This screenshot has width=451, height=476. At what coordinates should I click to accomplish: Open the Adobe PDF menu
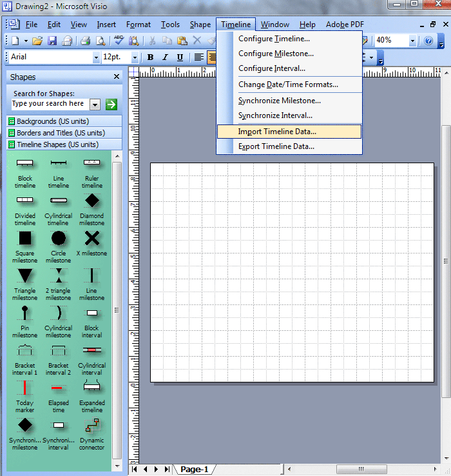pyautogui.click(x=345, y=25)
